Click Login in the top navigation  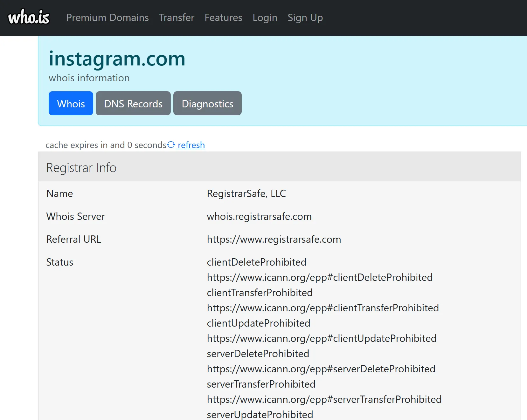tap(265, 17)
